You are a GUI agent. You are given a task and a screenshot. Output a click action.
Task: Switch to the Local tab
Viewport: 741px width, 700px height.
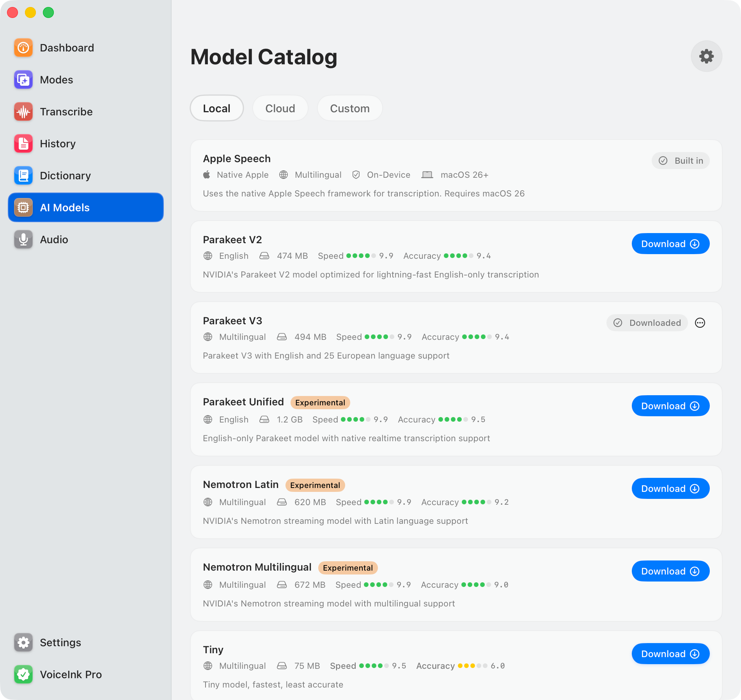(217, 108)
